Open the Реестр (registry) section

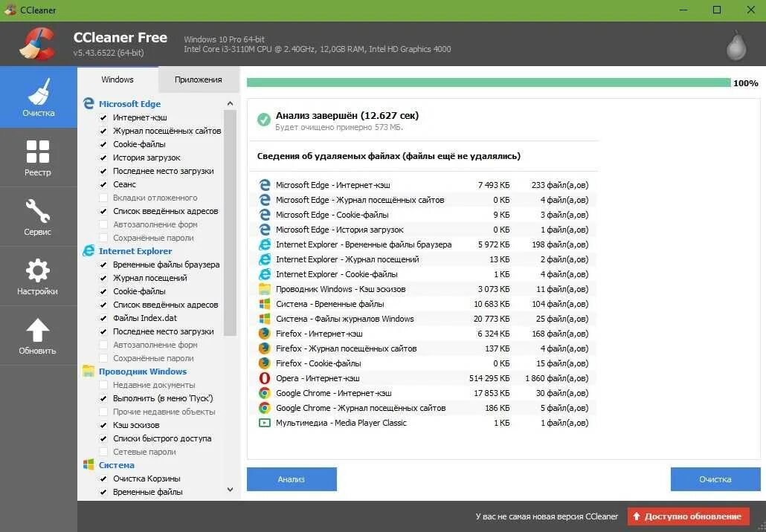[x=38, y=158]
